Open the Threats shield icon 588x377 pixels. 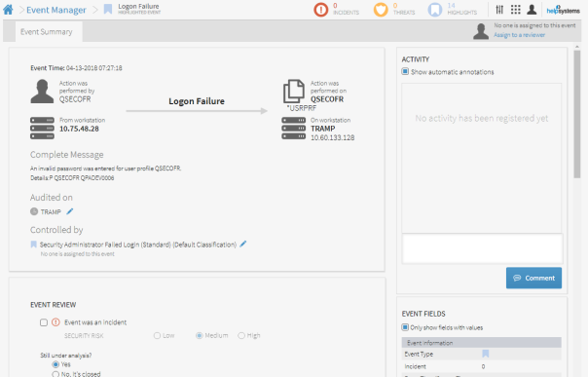coord(381,10)
